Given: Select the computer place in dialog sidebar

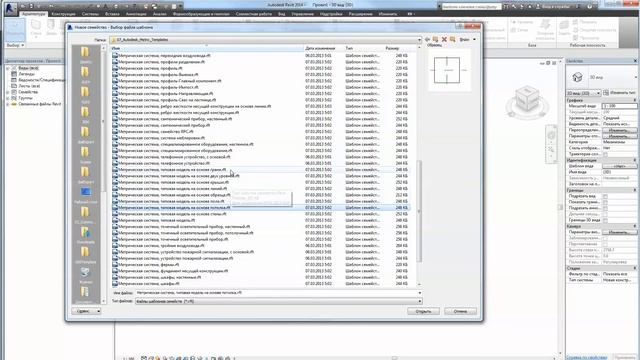Looking at the screenshot, I should pyautogui.click(x=85, y=274).
